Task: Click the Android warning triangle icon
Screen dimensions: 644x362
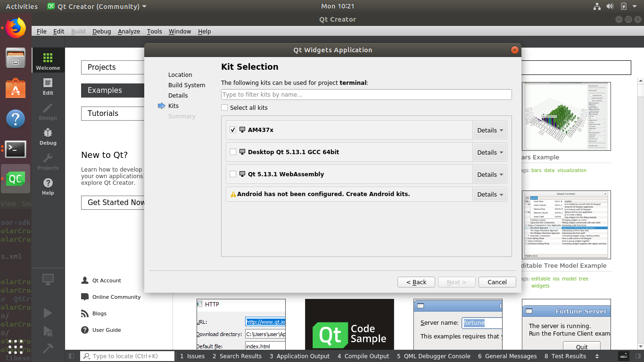Action: (x=233, y=194)
